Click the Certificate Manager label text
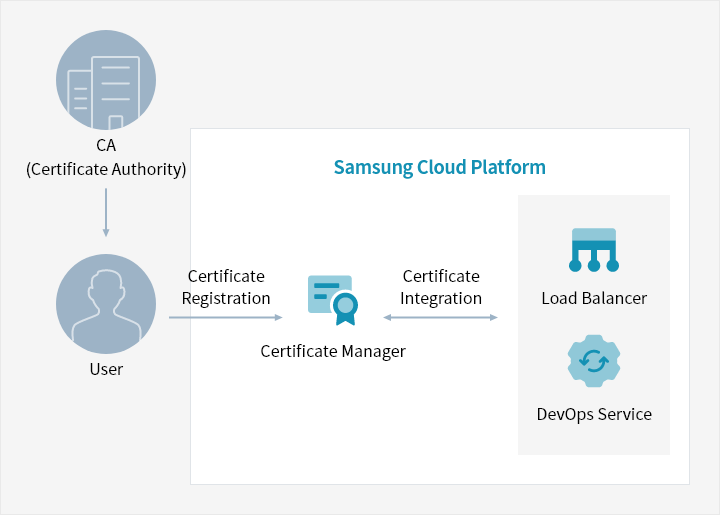Image resolution: width=720 pixels, height=515 pixels. pos(333,352)
